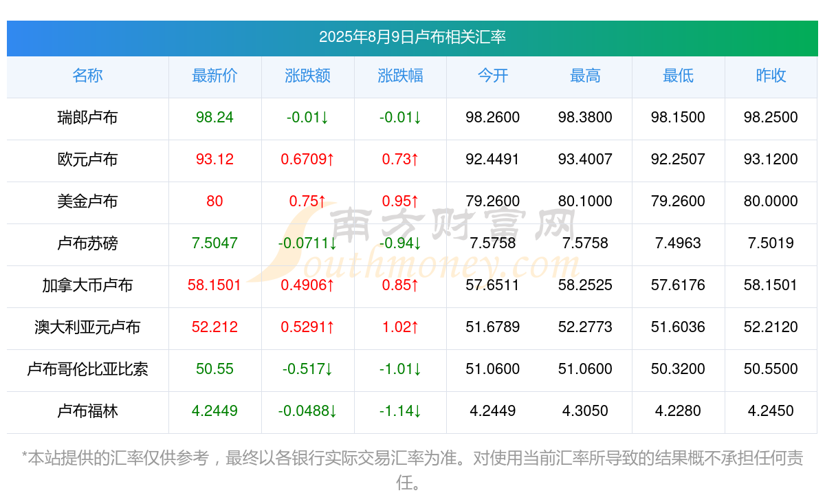Select the previous close 98.2500

(x=771, y=118)
